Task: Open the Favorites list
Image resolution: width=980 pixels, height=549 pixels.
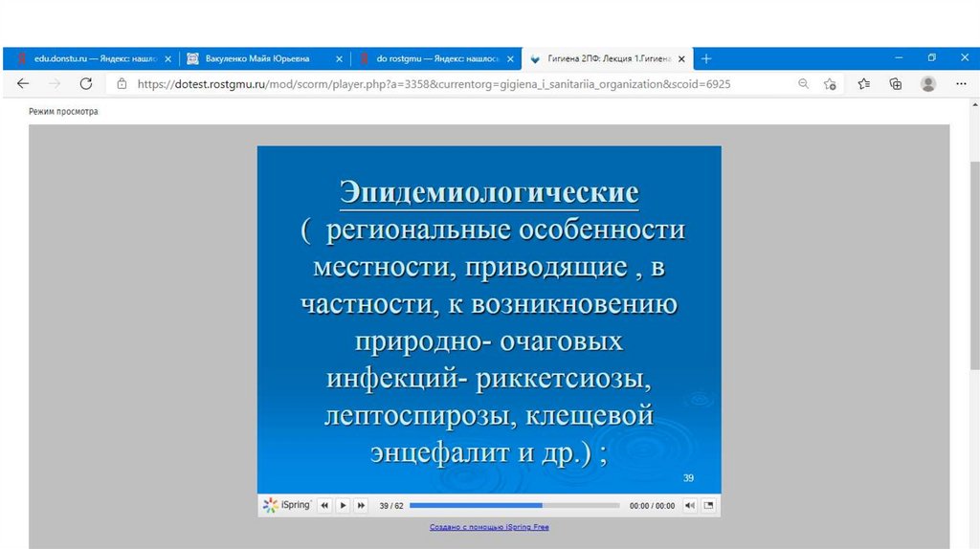Action: click(x=864, y=84)
